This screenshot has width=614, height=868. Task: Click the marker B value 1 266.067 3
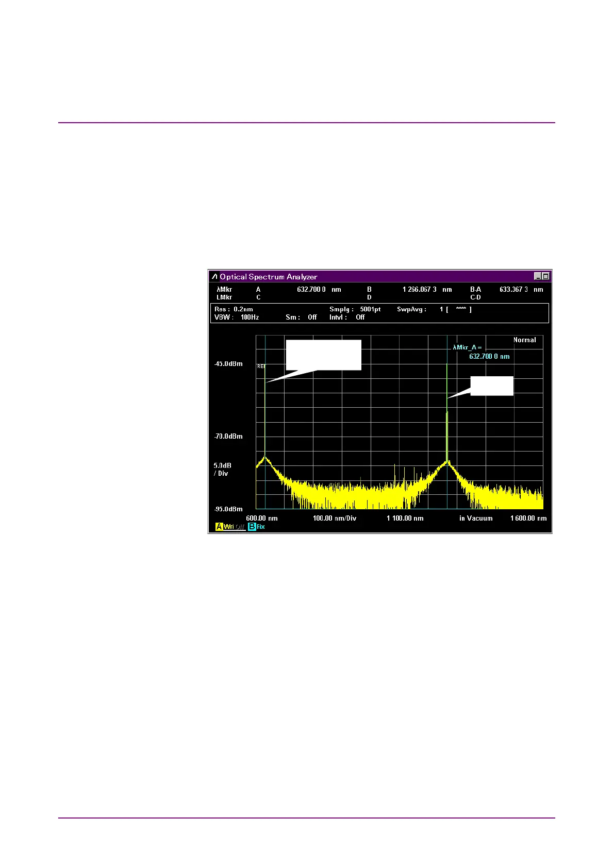[x=420, y=290]
